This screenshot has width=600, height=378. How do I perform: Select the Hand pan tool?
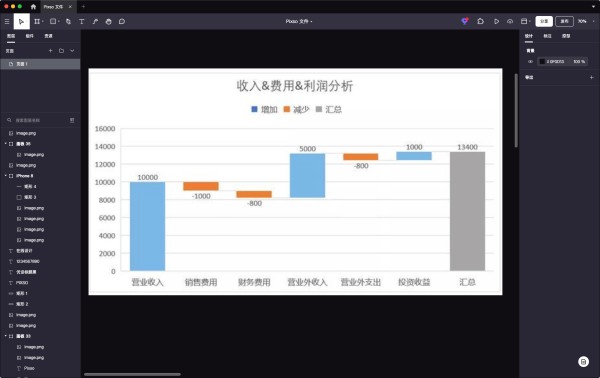coord(109,21)
